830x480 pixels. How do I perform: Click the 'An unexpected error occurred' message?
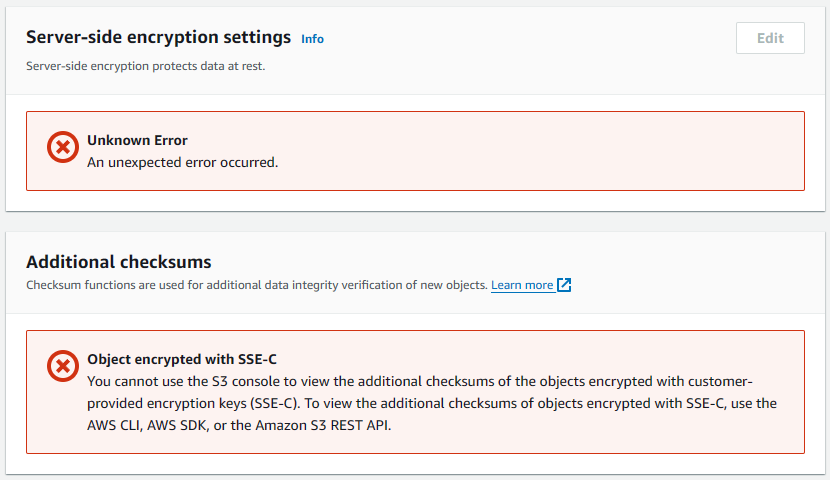(x=183, y=162)
